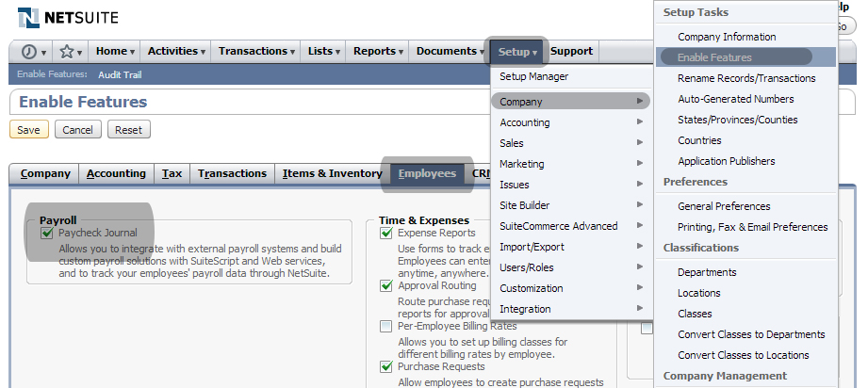
Task: Open the Documents menu dropdown
Action: point(450,52)
